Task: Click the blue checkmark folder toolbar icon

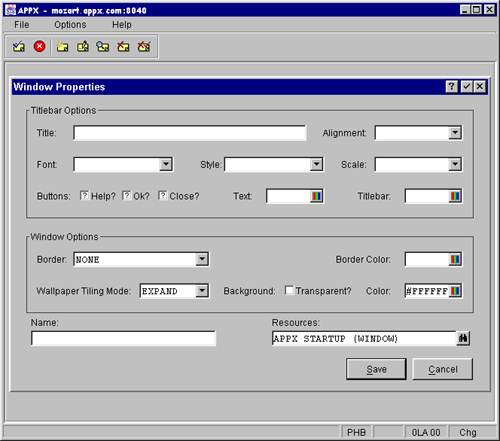Action: point(19,46)
